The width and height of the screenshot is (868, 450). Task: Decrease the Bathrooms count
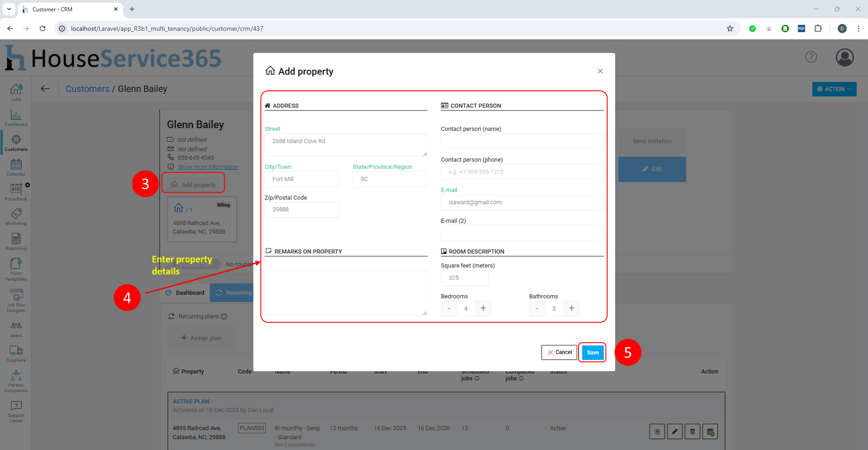[x=537, y=308]
